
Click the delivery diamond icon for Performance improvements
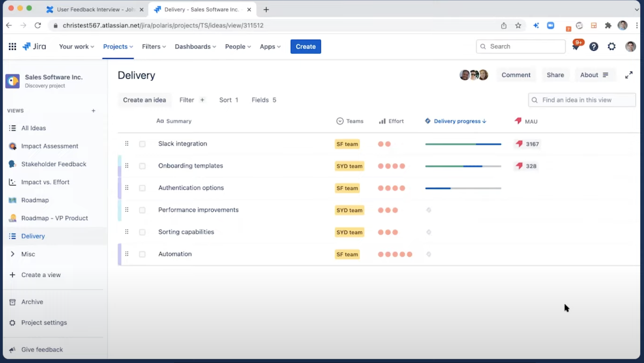pos(429,210)
